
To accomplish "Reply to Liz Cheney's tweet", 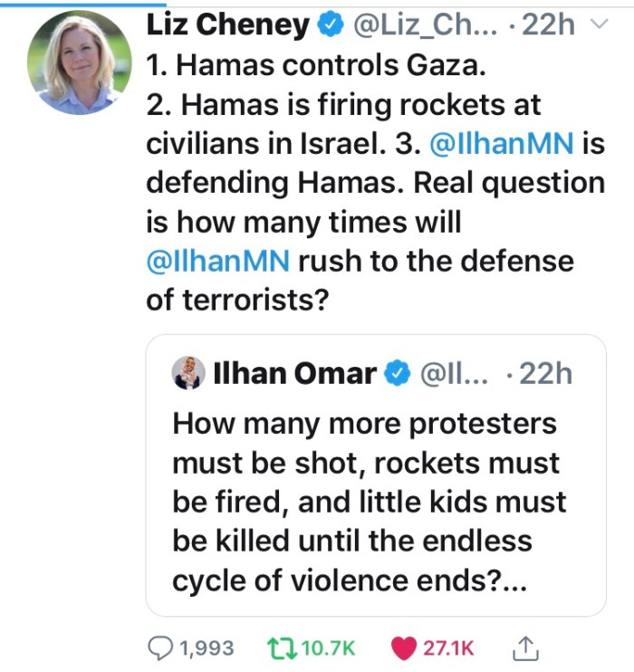I will click(160, 648).
